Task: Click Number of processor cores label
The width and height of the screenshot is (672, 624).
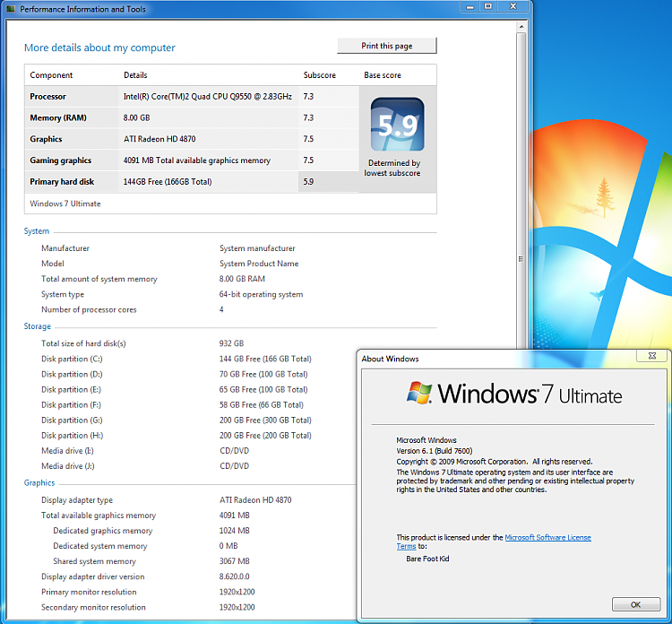Action: [89, 309]
